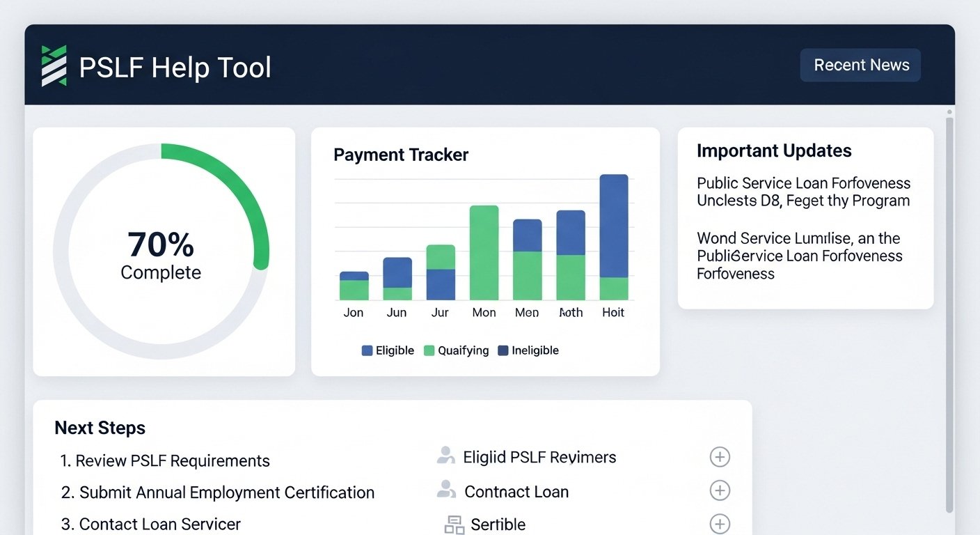Open the plus control on Contnact Loan row
This screenshot has height=535, width=980.
[x=720, y=490]
